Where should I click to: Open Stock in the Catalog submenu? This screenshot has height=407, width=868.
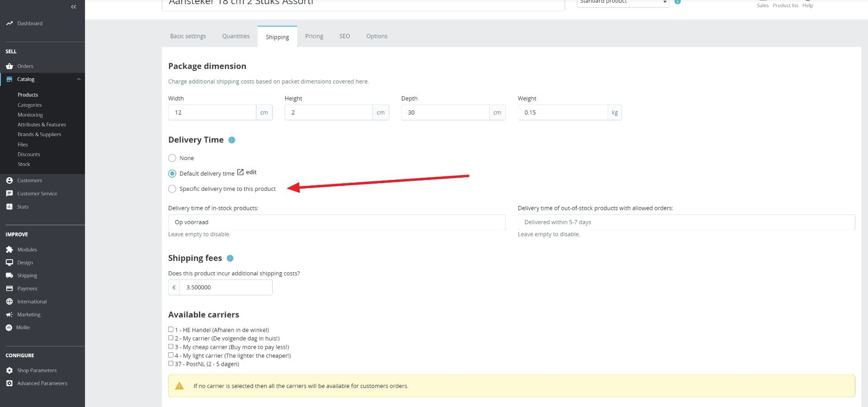click(x=24, y=164)
